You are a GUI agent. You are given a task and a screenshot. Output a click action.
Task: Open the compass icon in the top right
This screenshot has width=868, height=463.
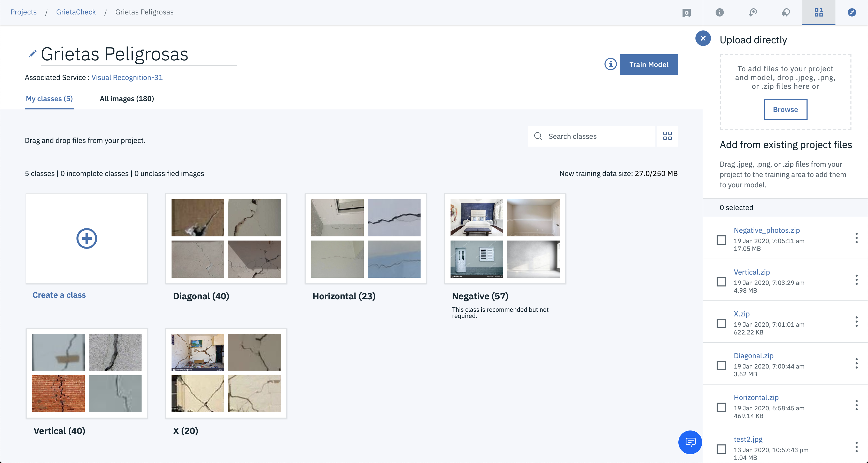click(851, 12)
